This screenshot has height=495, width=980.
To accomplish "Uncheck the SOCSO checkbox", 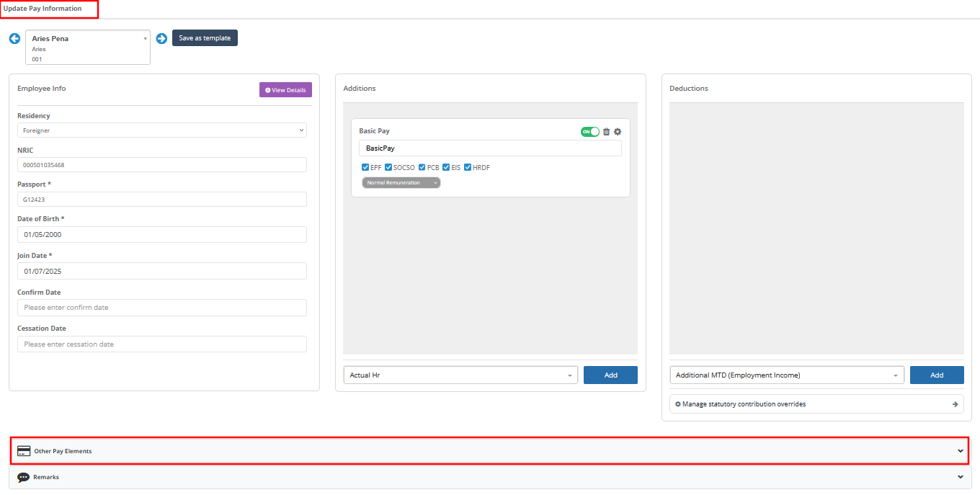I will point(388,167).
